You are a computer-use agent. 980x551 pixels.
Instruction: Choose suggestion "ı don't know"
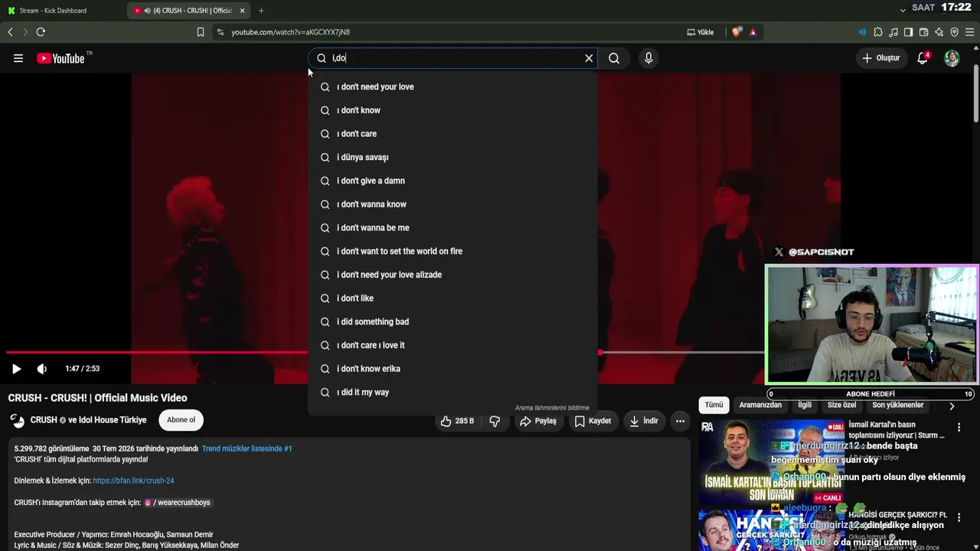(x=452, y=110)
